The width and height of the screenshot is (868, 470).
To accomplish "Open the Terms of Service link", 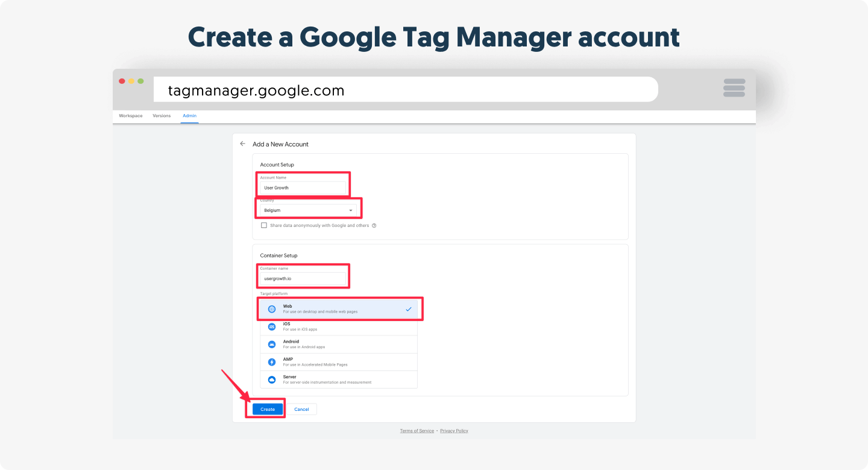I will [x=417, y=431].
